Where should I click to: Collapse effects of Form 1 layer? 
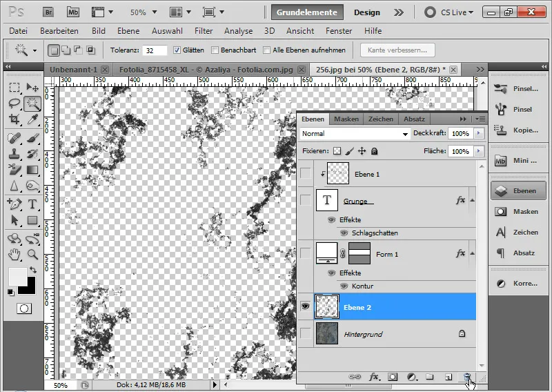(x=473, y=253)
